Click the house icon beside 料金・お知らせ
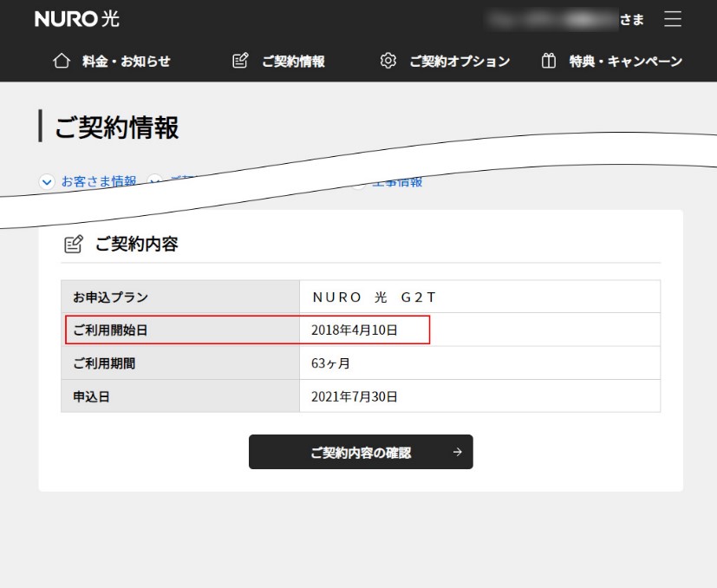 click(x=61, y=61)
